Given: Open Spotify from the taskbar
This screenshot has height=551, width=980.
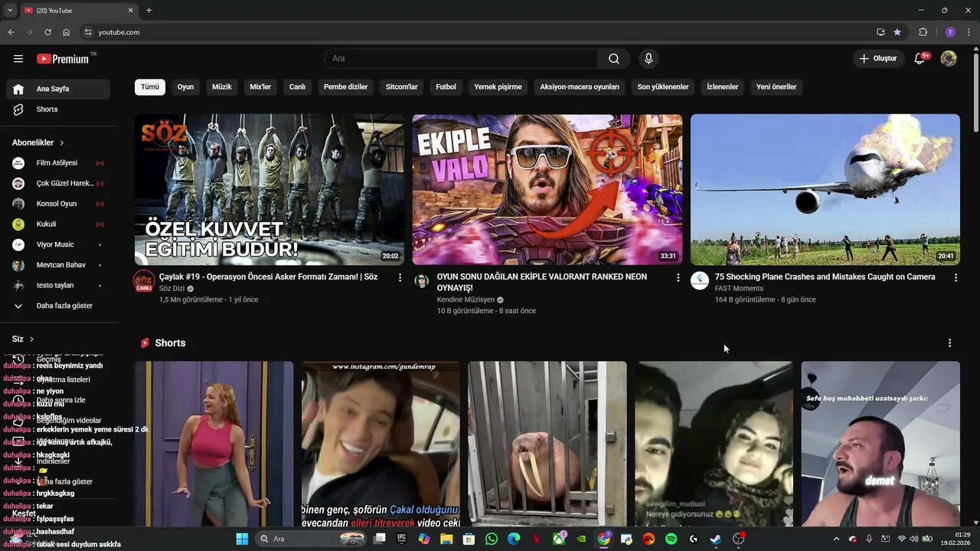Looking at the screenshot, I should pyautogui.click(x=671, y=539).
